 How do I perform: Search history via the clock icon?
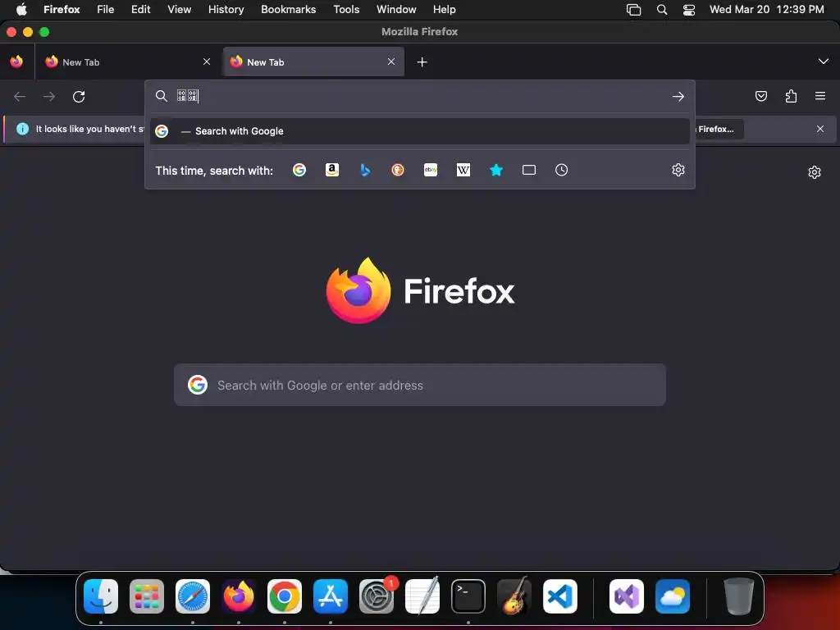coord(561,170)
